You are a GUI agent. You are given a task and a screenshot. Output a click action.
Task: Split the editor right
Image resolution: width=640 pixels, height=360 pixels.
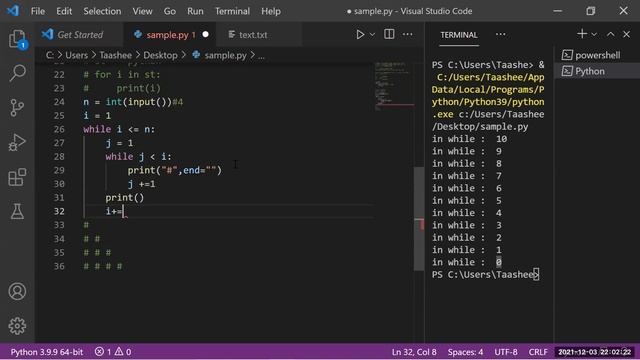389,34
